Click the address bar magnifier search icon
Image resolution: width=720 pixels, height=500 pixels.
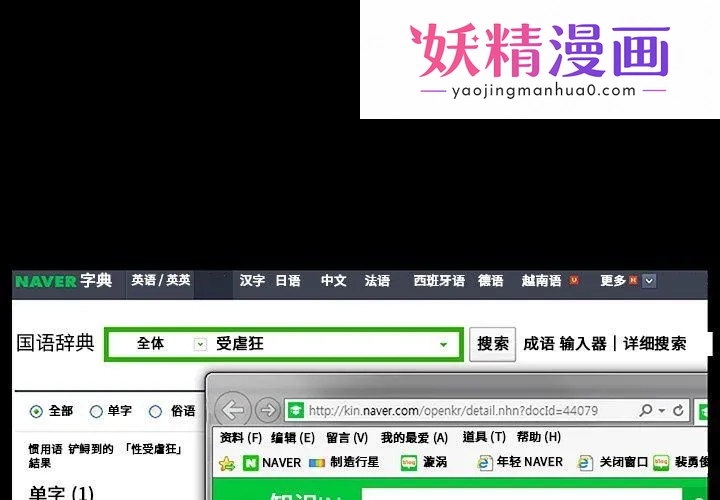[x=646, y=410]
